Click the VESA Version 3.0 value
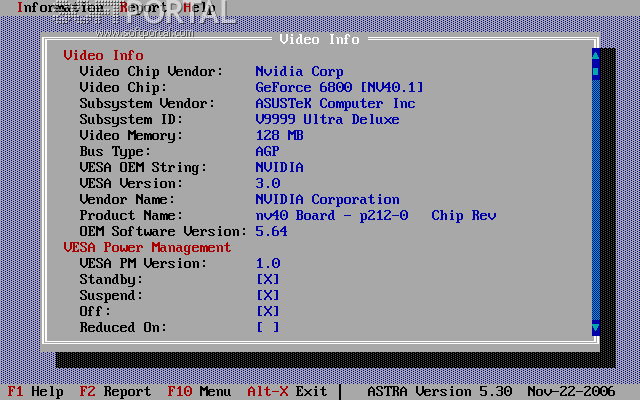 pos(268,183)
